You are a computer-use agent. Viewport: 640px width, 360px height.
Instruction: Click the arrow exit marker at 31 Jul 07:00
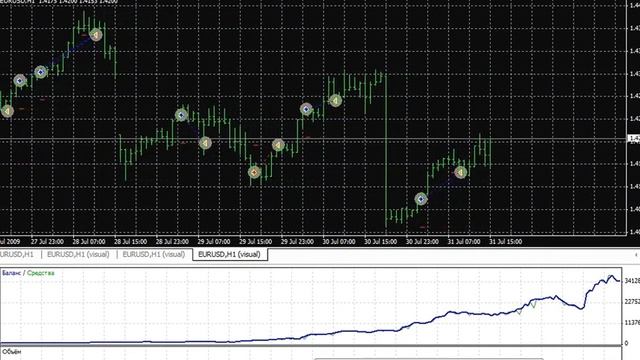point(461,172)
